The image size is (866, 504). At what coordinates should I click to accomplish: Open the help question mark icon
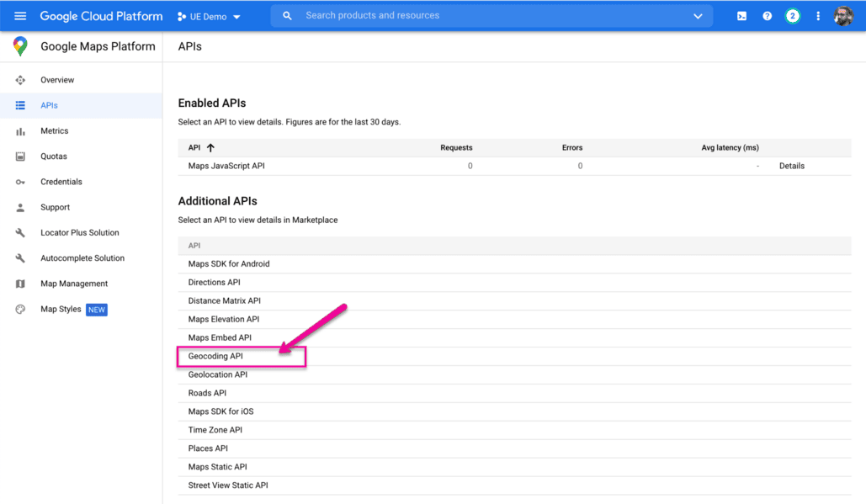[767, 16]
